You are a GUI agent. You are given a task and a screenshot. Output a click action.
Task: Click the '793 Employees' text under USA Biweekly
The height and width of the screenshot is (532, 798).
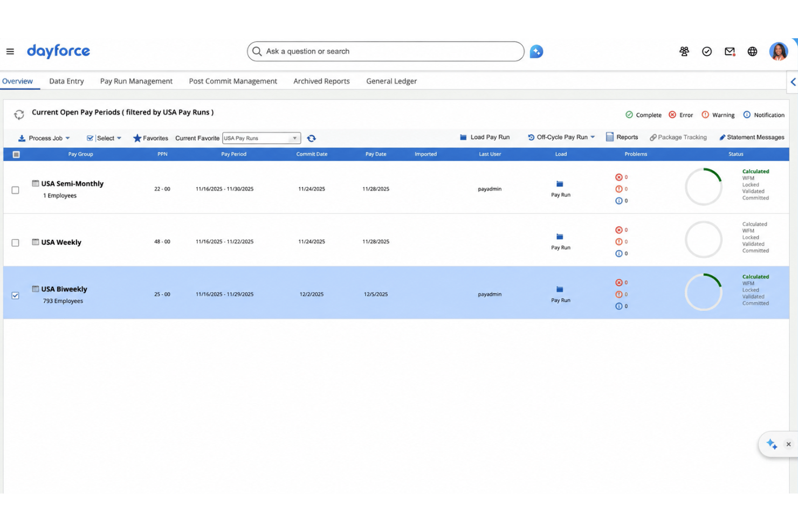[63, 301]
